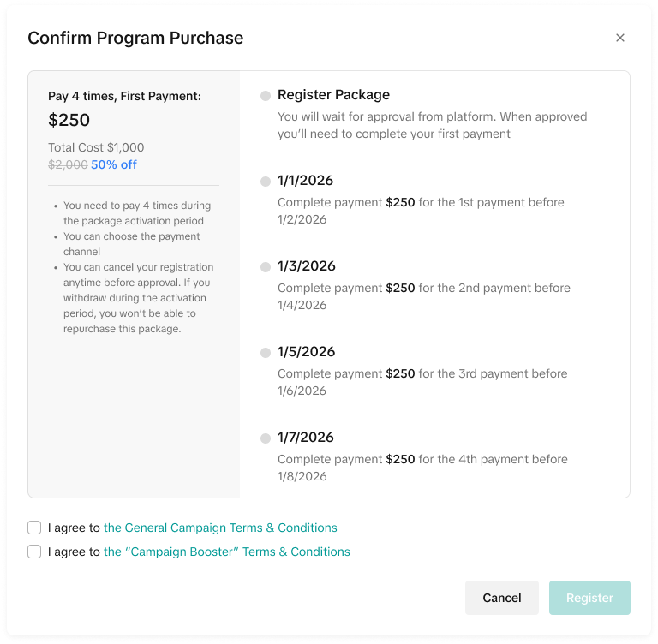Click the Register Package timeline dot
This screenshot has width=658, height=644.
[266, 96]
